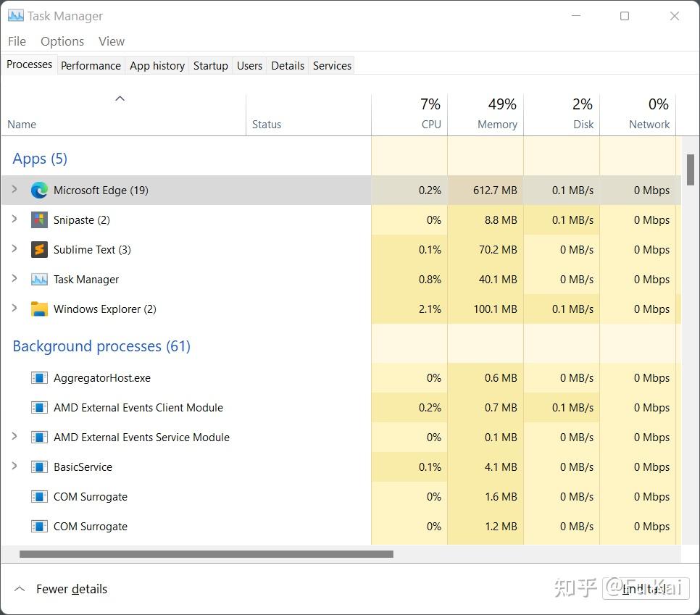The image size is (700, 615).
Task: Expand the Task Manager process row
Action: [x=14, y=278]
